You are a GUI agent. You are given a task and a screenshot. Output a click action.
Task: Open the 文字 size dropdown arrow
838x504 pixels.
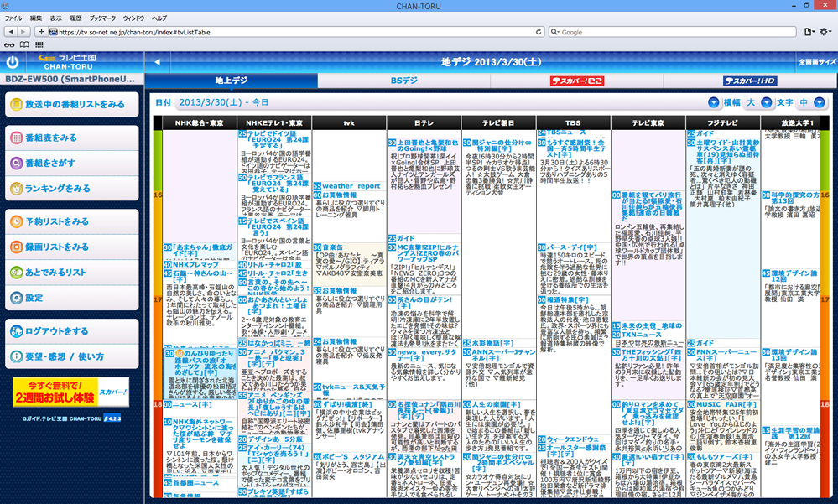pyautogui.click(x=820, y=102)
